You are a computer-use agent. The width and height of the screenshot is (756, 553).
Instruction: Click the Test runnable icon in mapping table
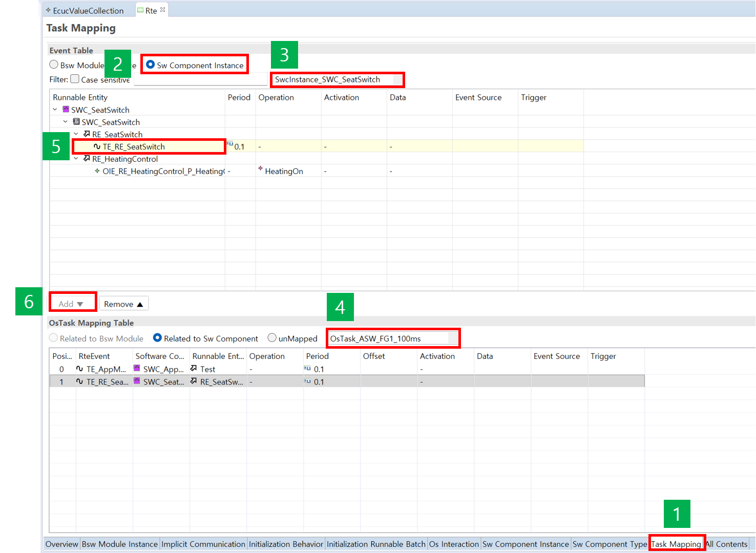(x=194, y=369)
